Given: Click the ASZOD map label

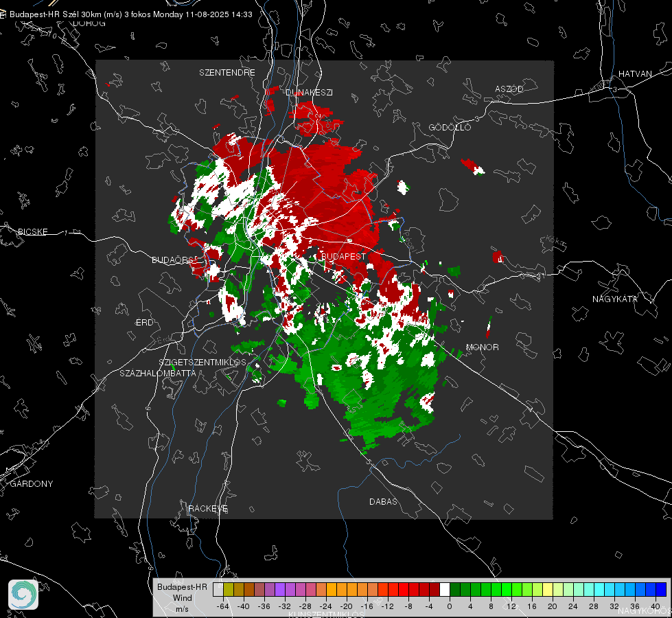Looking at the screenshot, I should (509, 89).
